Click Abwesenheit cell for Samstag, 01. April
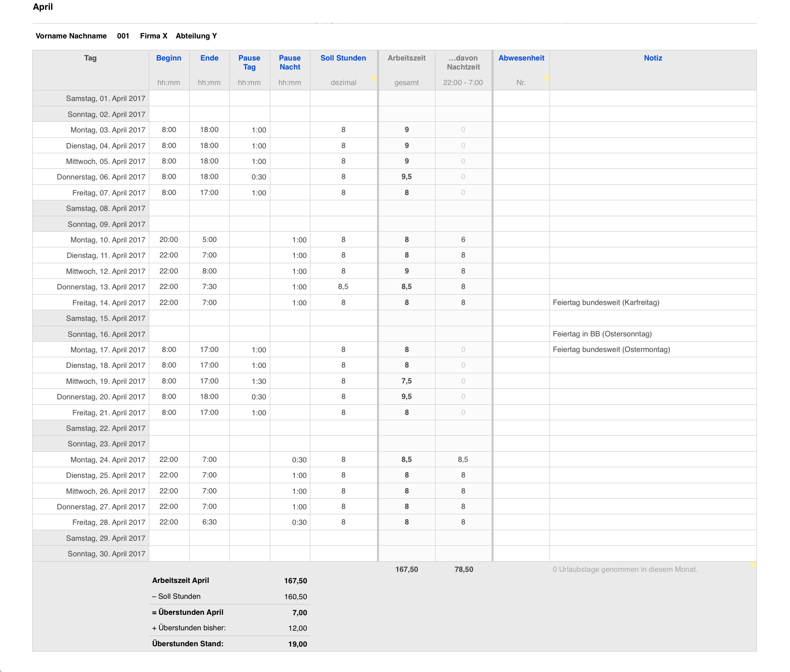The width and height of the screenshot is (790, 672). 521,99
